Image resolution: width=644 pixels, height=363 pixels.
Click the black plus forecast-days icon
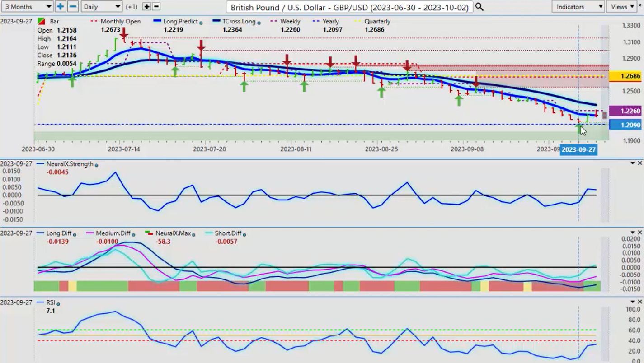(x=146, y=7)
